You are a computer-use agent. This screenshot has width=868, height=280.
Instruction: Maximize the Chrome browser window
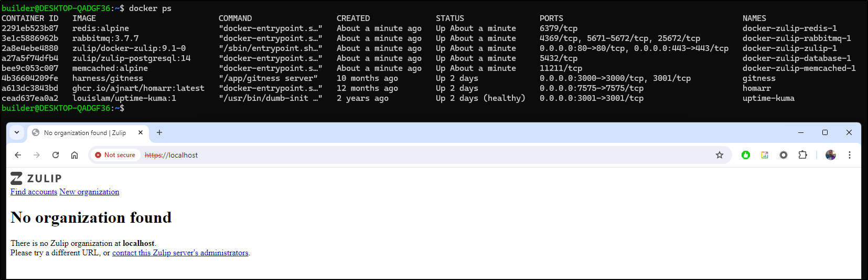click(825, 132)
